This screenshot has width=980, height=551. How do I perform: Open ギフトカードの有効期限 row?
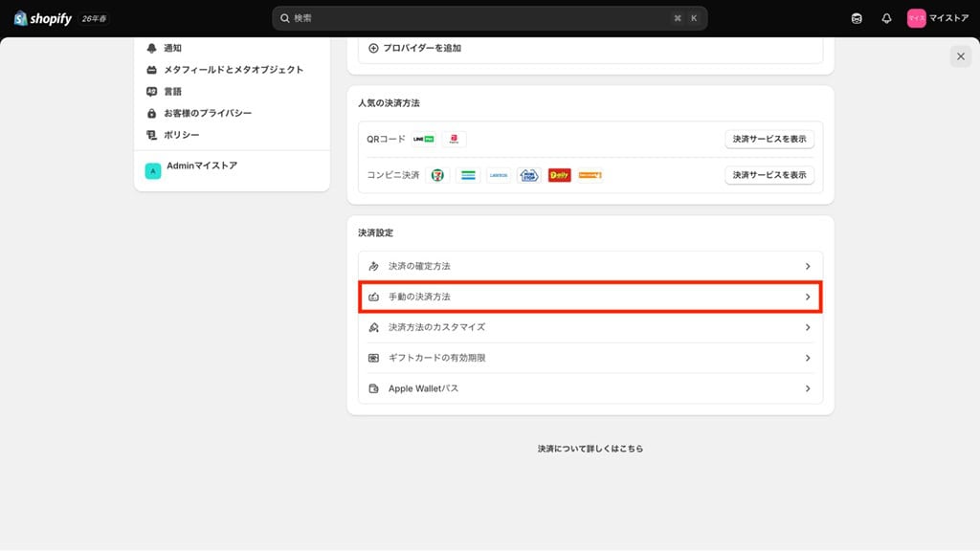590,358
